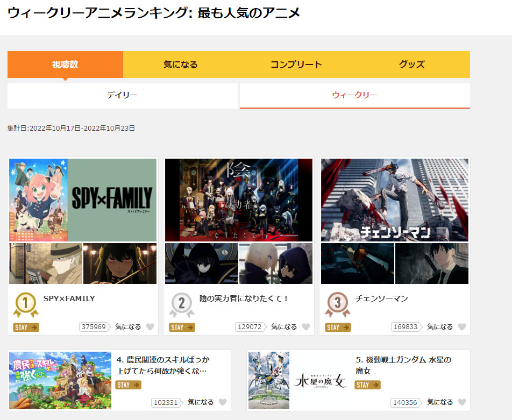Click heart icon on SPY×FAMILY card
Image resolution: width=512 pixels, height=420 pixels.
click(150, 327)
